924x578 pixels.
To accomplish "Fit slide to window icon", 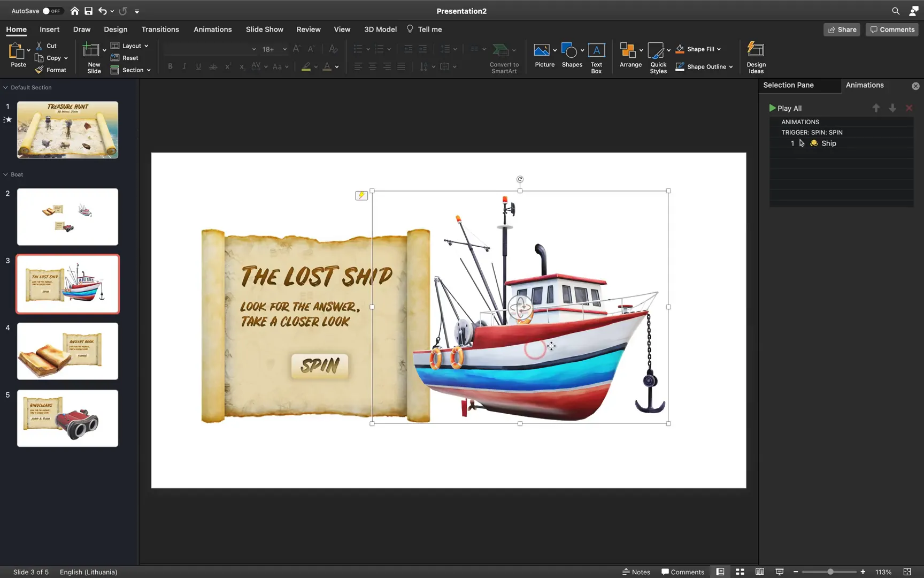I will (x=907, y=572).
